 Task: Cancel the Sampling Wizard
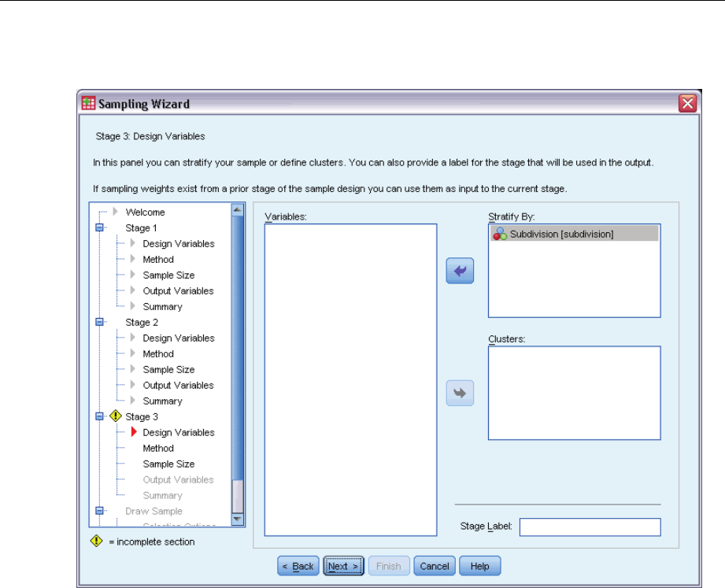tap(435, 566)
